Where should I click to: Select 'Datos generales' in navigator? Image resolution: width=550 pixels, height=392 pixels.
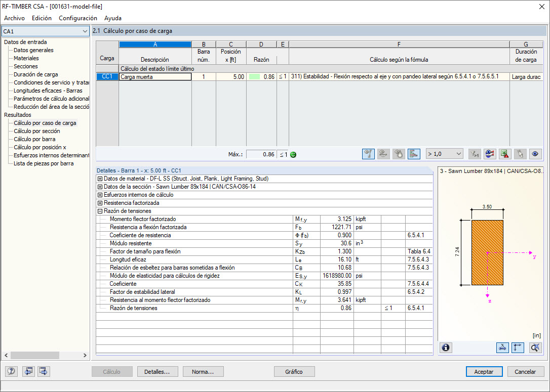click(x=33, y=50)
